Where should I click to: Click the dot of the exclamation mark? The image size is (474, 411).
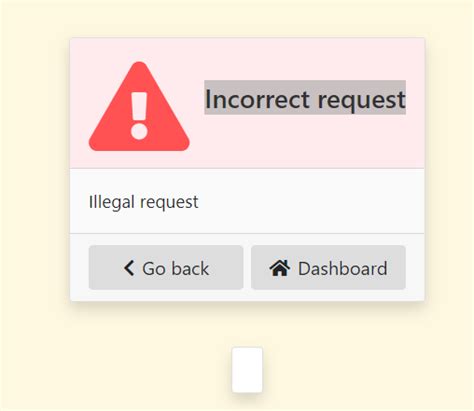(x=139, y=131)
